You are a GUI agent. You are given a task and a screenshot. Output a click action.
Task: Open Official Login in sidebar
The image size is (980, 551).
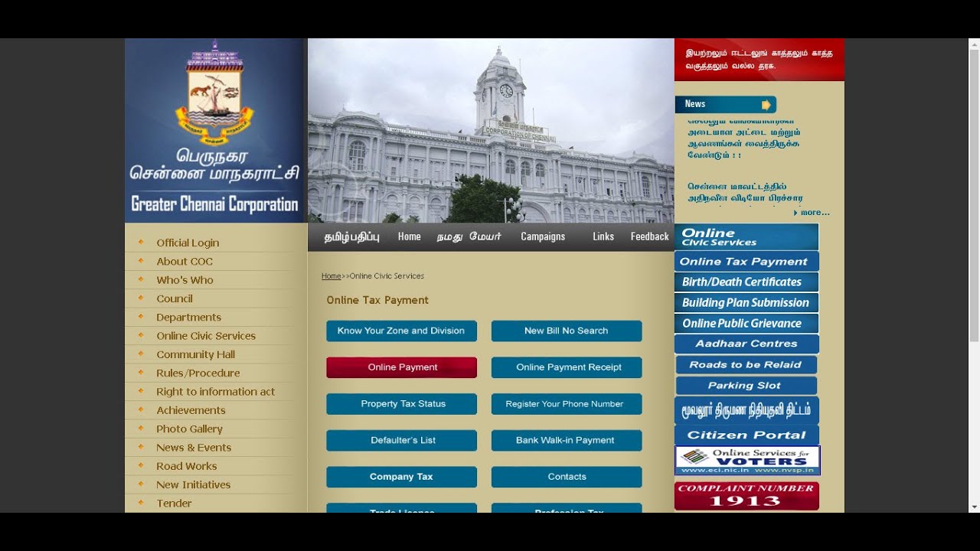188,243
